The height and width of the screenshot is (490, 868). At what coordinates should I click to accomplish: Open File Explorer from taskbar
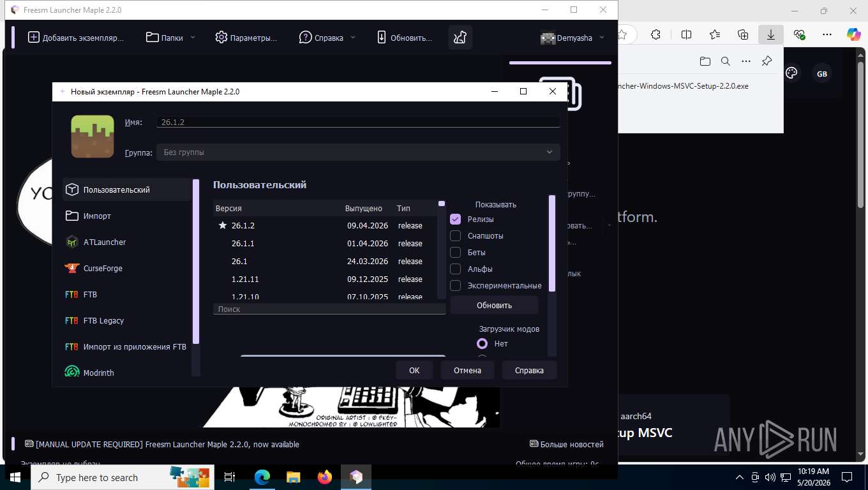coord(293,477)
